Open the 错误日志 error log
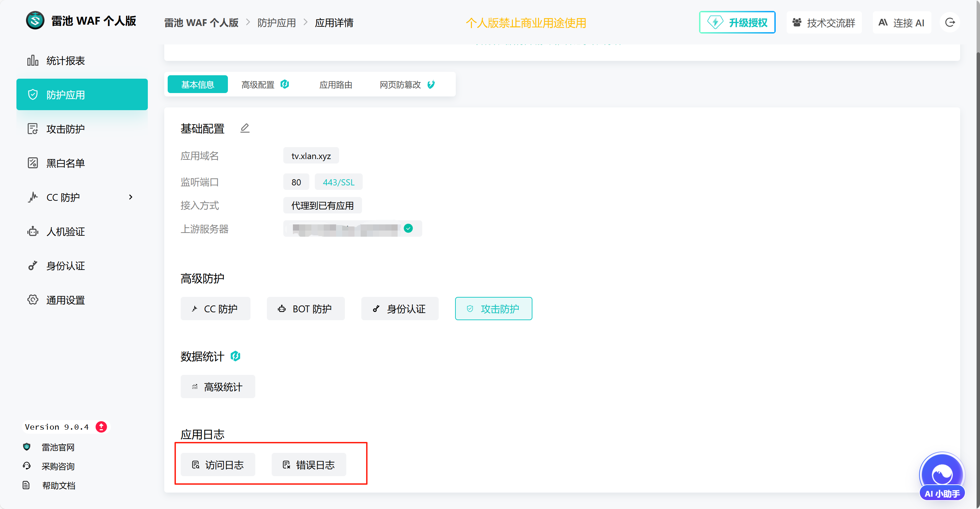Screen dimensions: 980x509 coord(309,465)
